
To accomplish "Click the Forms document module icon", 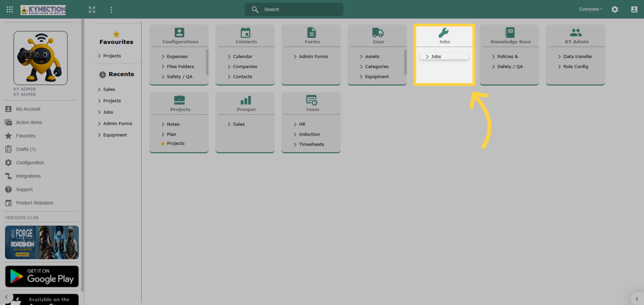I will [x=312, y=32].
